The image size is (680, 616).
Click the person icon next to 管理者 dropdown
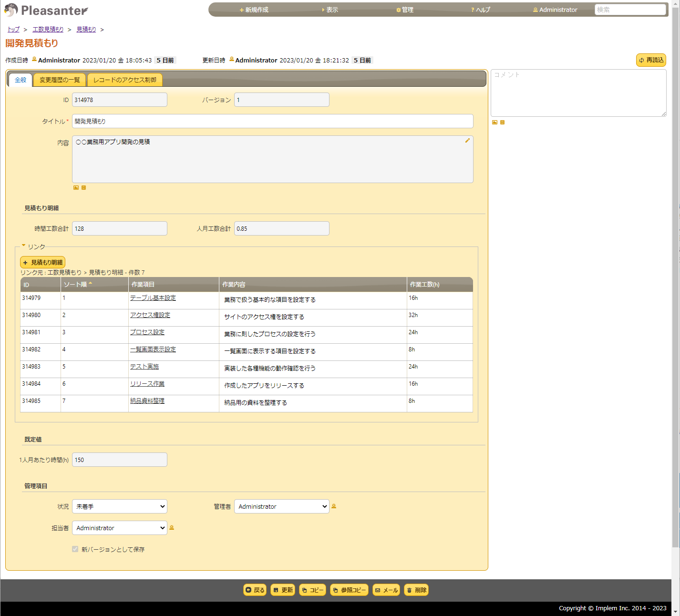point(334,506)
